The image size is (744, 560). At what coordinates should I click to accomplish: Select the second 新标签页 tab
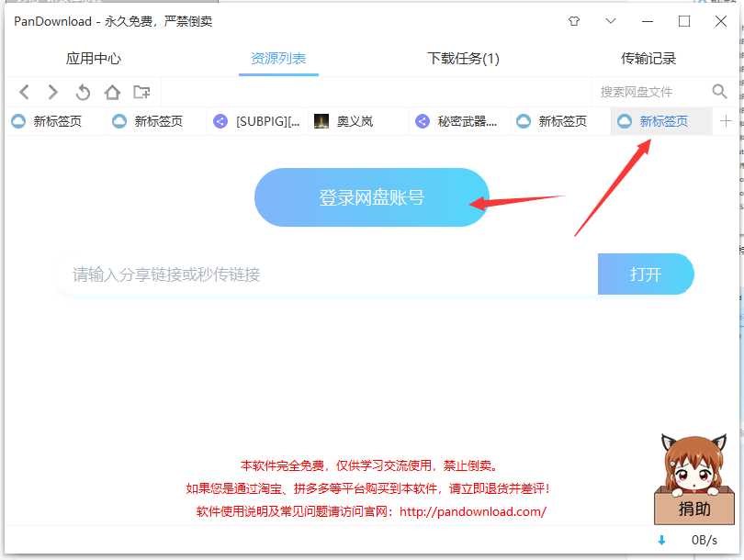[x=156, y=121]
